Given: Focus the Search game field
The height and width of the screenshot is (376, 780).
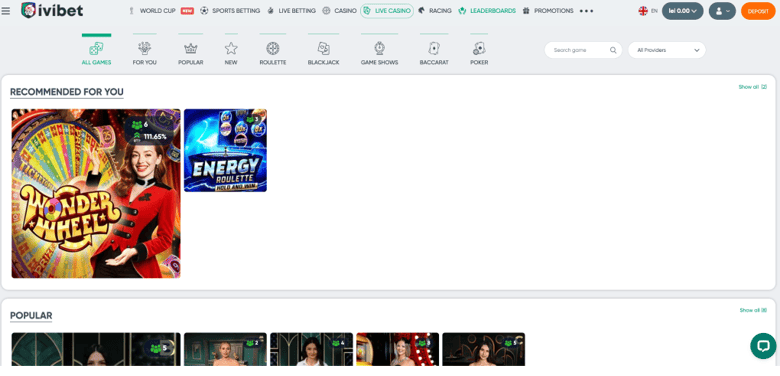Looking at the screenshot, I should click(x=583, y=50).
